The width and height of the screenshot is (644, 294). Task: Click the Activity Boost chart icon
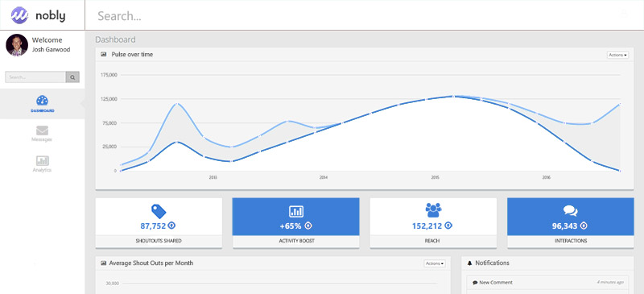[x=295, y=211]
